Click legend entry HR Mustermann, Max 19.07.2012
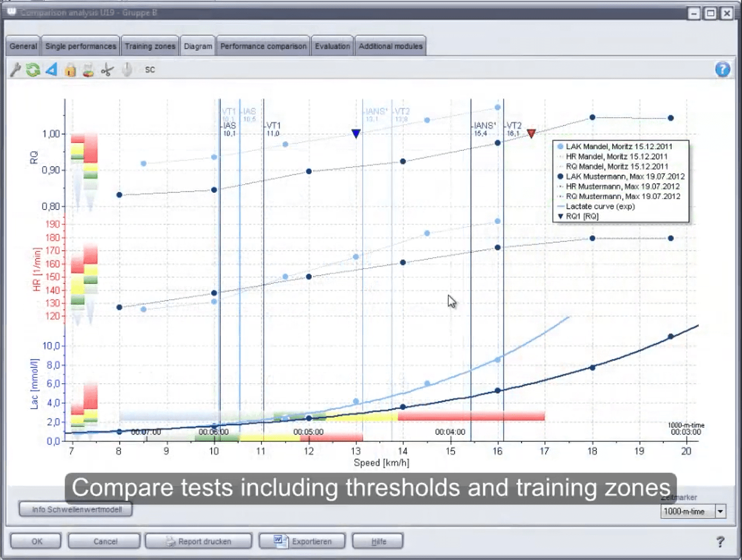 click(x=618, y=186)
